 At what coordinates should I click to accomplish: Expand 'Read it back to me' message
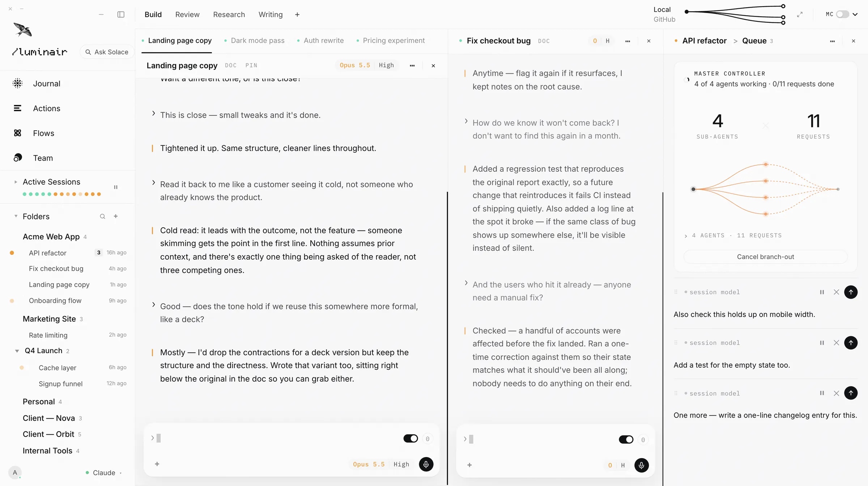[154, 183]
